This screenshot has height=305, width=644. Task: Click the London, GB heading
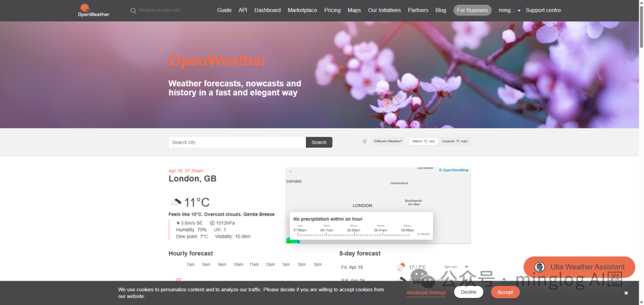[x=192, y=179]
